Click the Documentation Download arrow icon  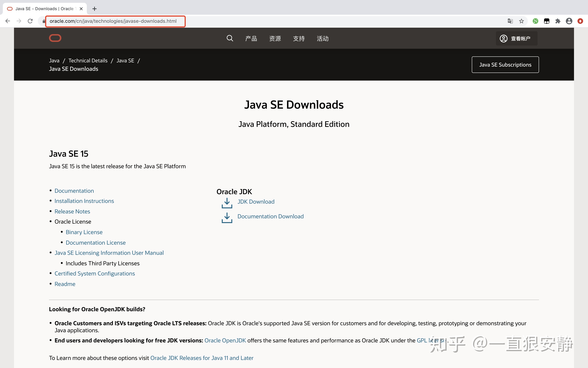coord(227,218)
